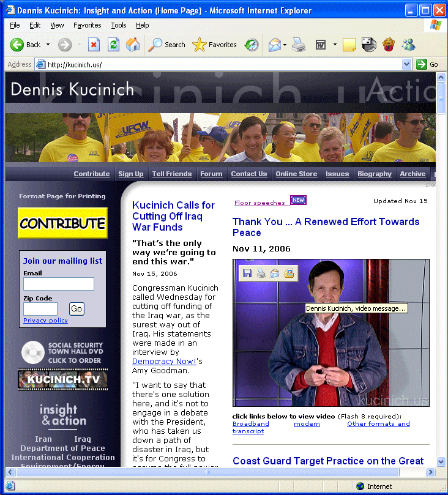Click the Iran issue link in sidebar

(x=43, y=439)
